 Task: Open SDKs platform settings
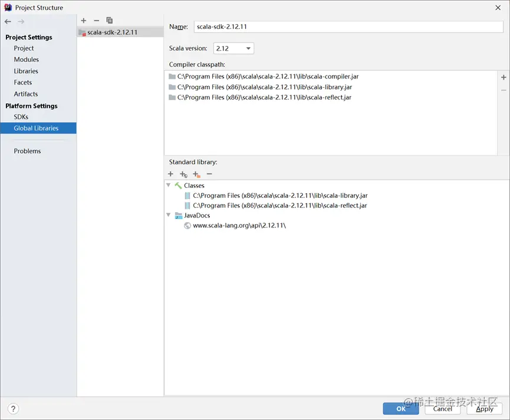21,117
